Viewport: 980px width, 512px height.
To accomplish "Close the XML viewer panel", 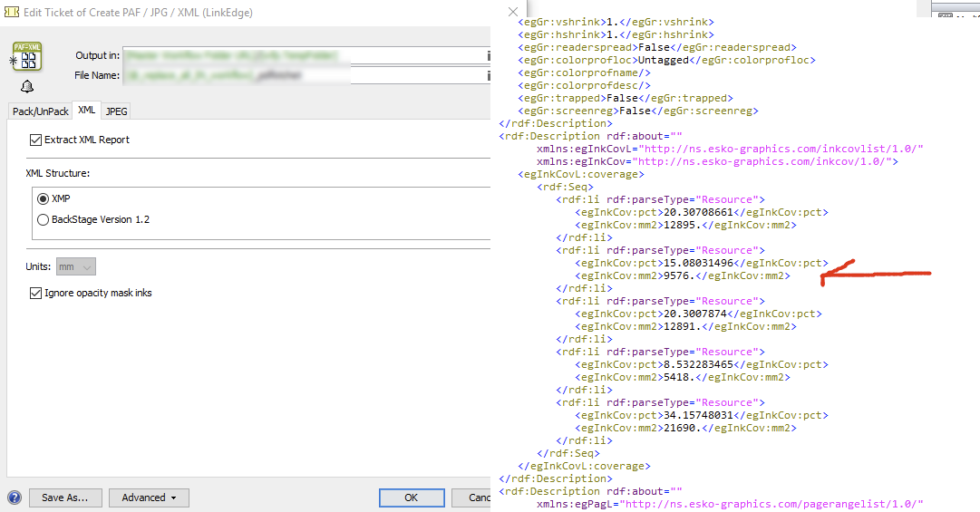I will point(513,12).
